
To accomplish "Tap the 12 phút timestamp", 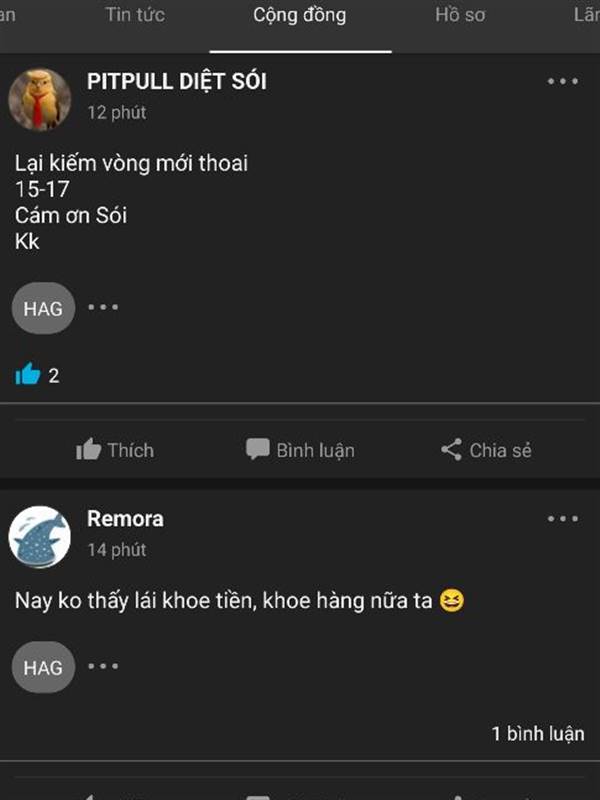I will click(x=117, y=113).
